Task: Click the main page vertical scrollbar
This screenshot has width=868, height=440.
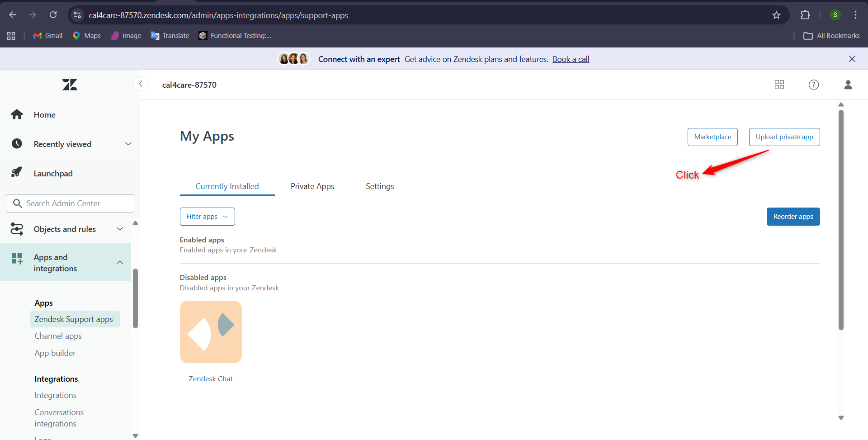Action: coord(841,219)
